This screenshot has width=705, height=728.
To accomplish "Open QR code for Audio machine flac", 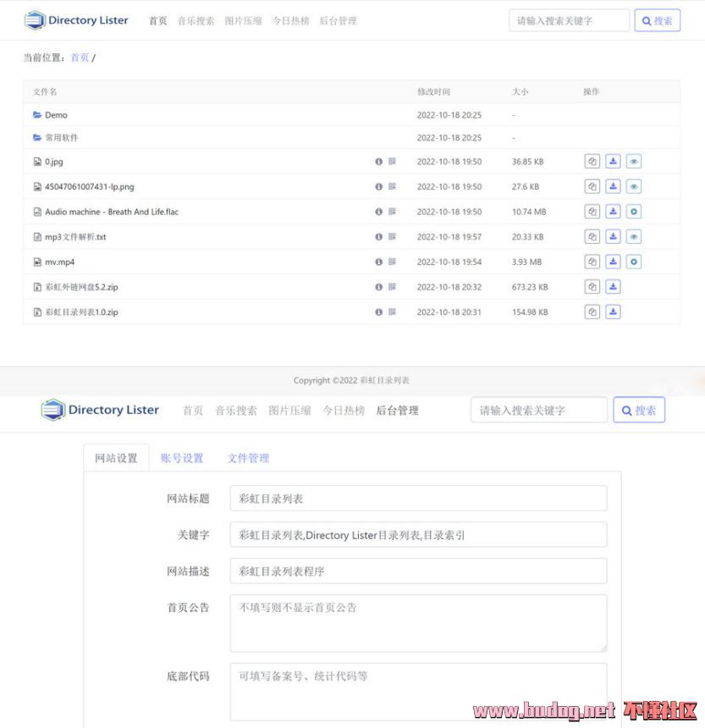I will 392,212.
